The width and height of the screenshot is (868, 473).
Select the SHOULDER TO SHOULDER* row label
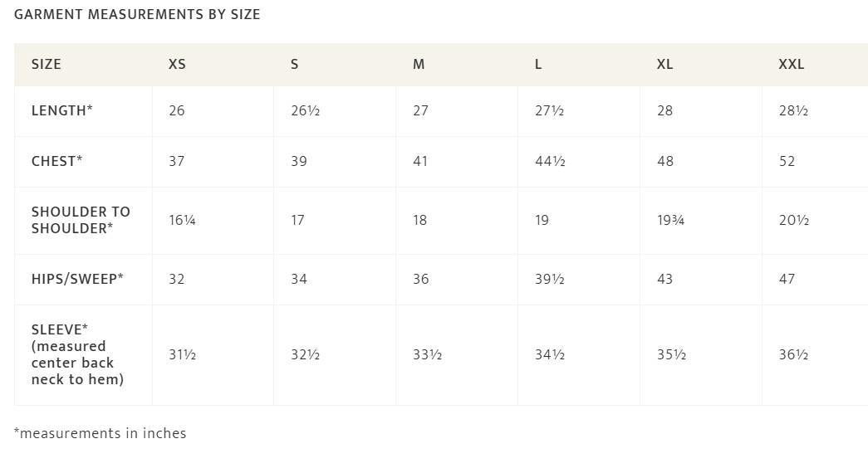81,220
